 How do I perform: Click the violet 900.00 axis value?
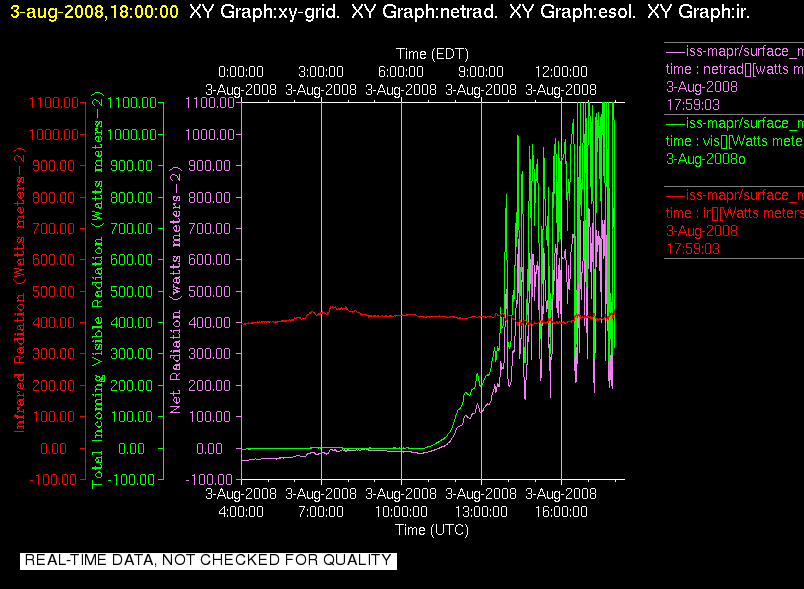point(209,166)
